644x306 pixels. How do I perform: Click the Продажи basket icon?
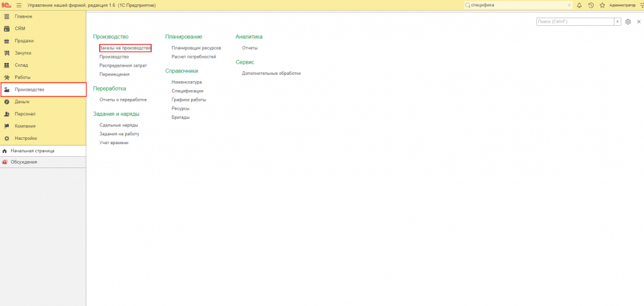(x=6, y=41)
